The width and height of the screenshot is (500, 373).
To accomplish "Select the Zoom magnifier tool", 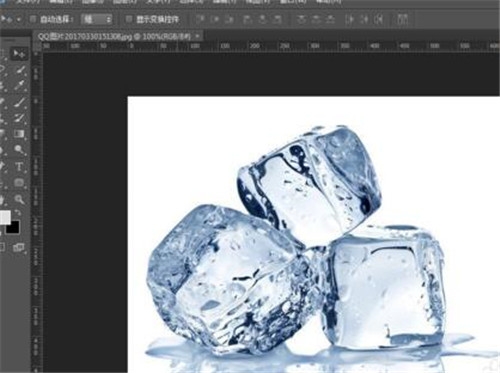I will point(19,199).
